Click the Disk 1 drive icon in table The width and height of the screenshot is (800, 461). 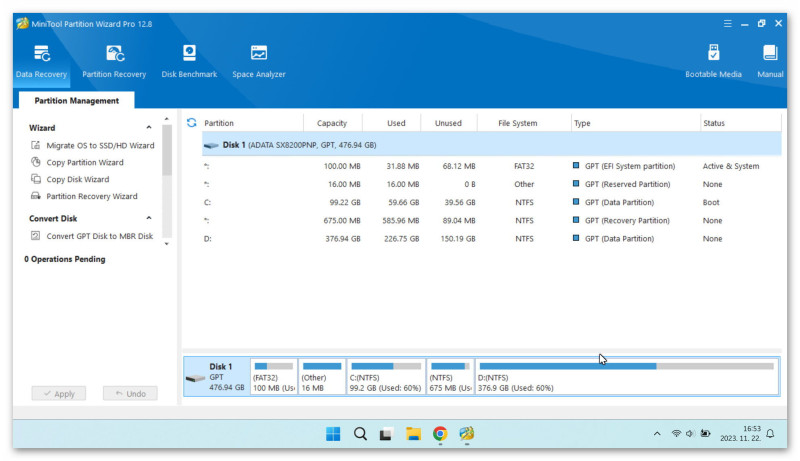coord(211,145)
